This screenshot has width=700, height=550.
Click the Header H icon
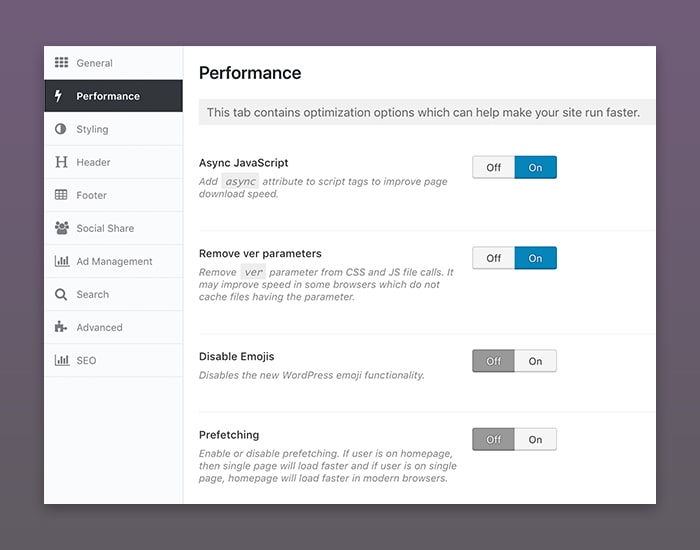[61, 162]
